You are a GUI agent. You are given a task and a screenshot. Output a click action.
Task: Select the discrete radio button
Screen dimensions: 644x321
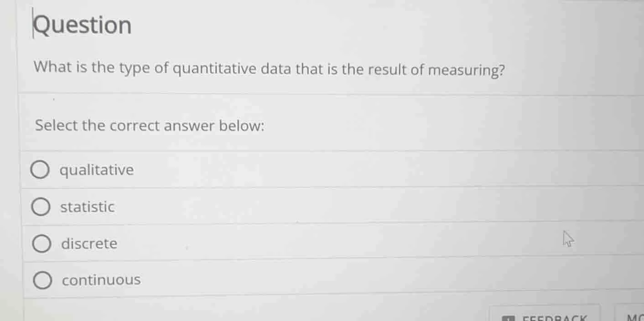coord(41,243)
